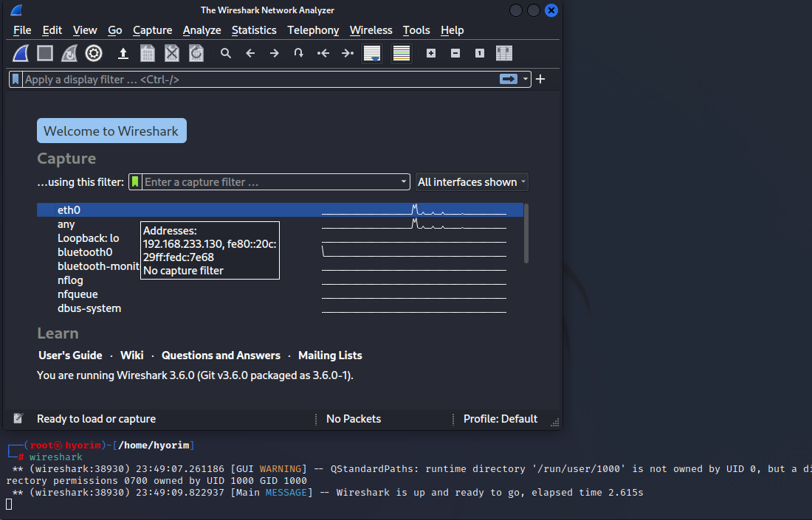
Task: Start capturing packets with shark fin icon
Action: tap(21, 53)
